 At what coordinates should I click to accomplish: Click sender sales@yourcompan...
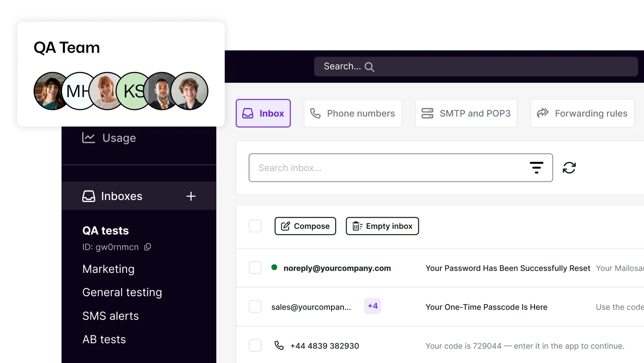pos(311,307)
